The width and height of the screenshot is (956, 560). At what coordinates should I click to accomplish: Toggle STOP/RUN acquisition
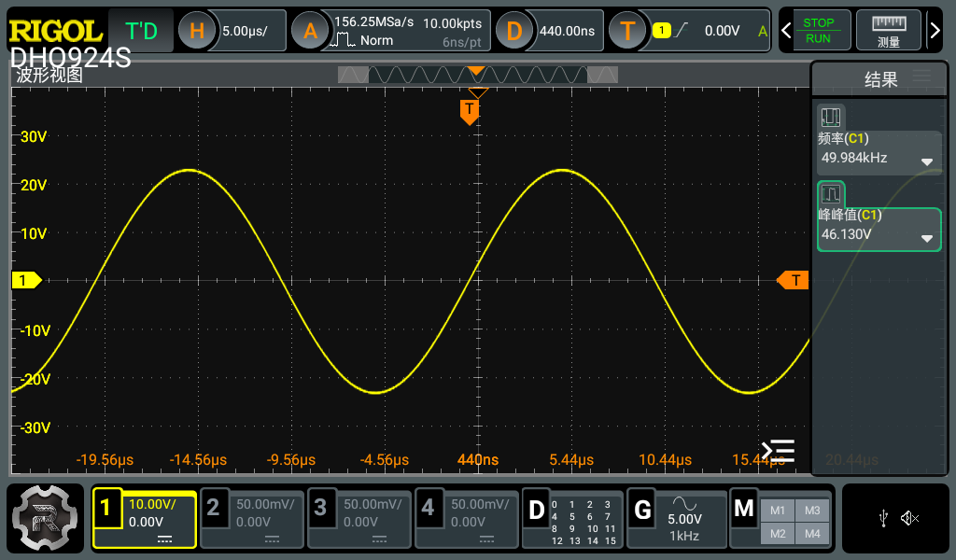(818, 31)
